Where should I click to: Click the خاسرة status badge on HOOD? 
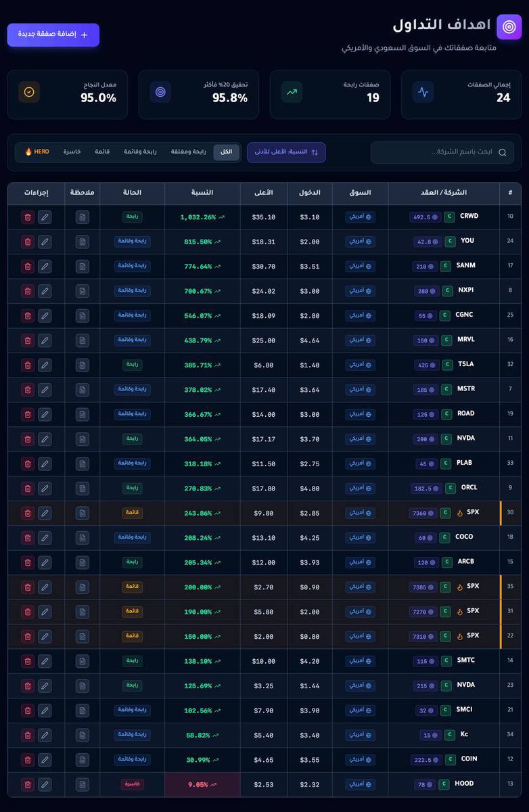pyautogui.click(x=133, y=784)
